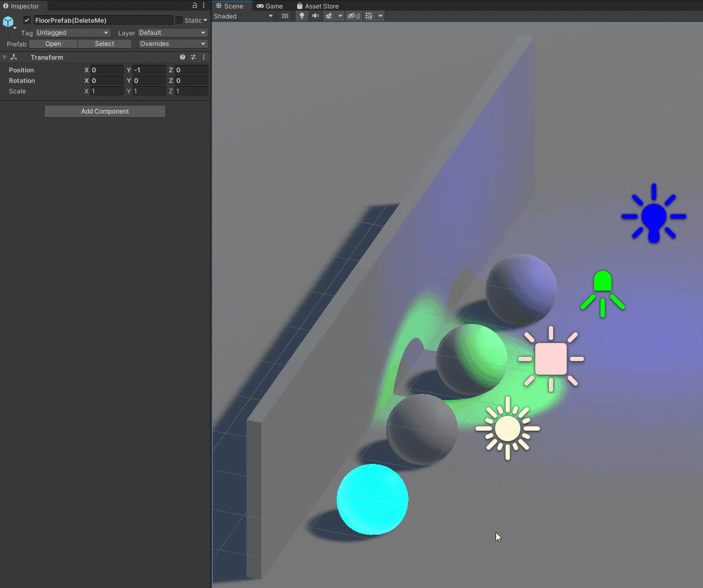Click the Rotation label
Image resolution: width=703 pixels, height=588 pixels.
click(x=22, y=80)
